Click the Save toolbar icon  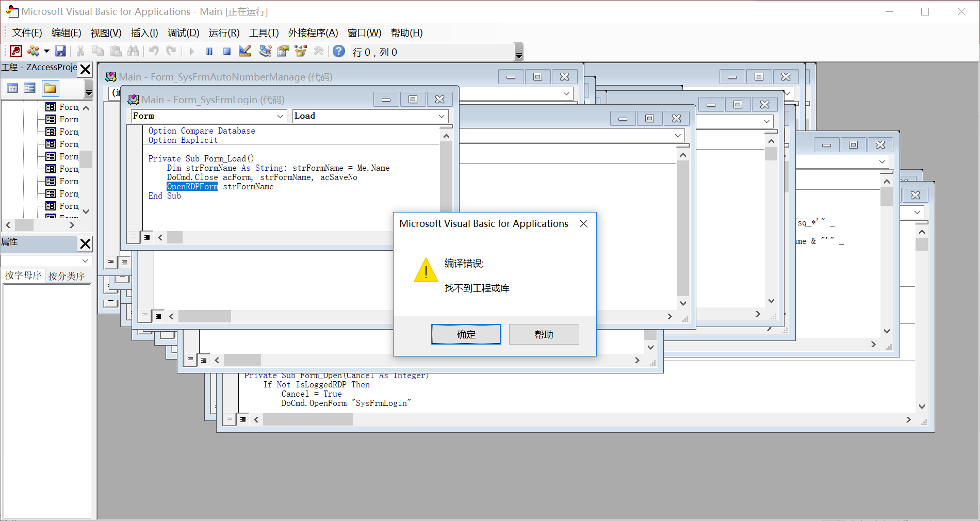click(60, 51)
